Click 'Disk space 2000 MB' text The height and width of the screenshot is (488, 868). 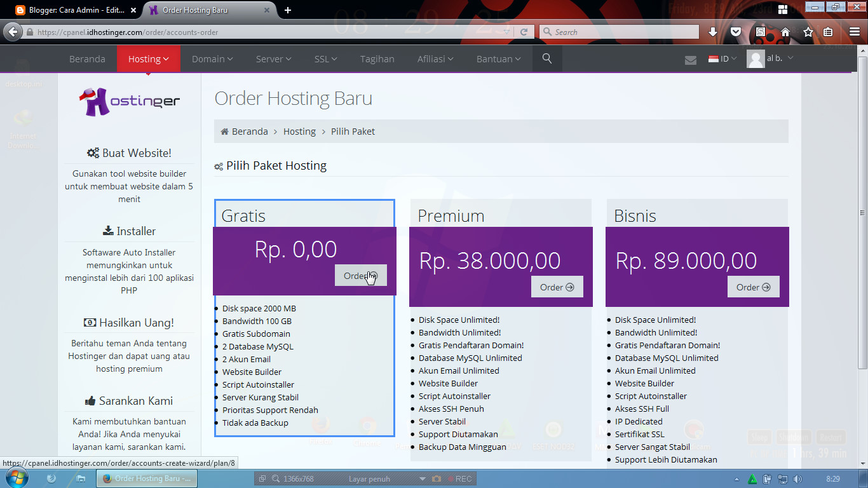point(259,308)
